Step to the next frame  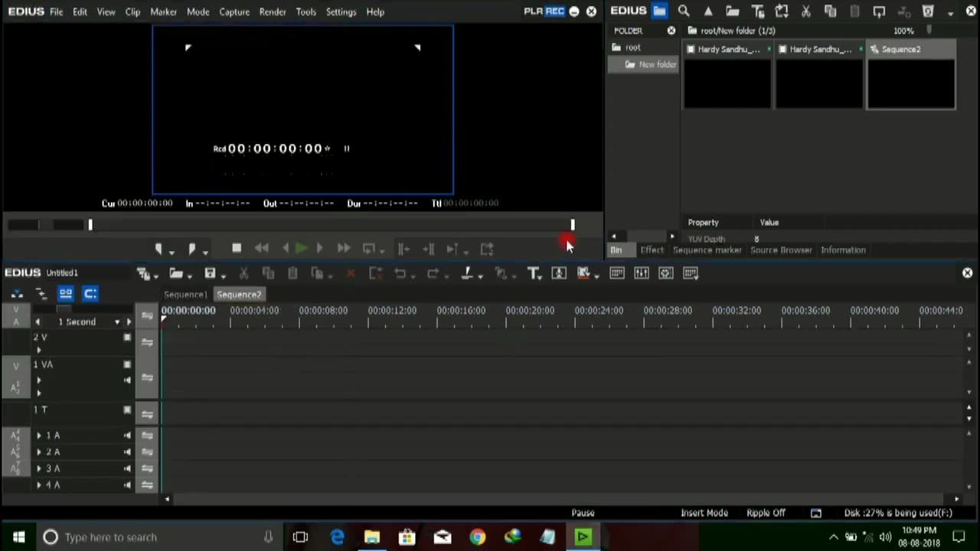pos(320,249)
